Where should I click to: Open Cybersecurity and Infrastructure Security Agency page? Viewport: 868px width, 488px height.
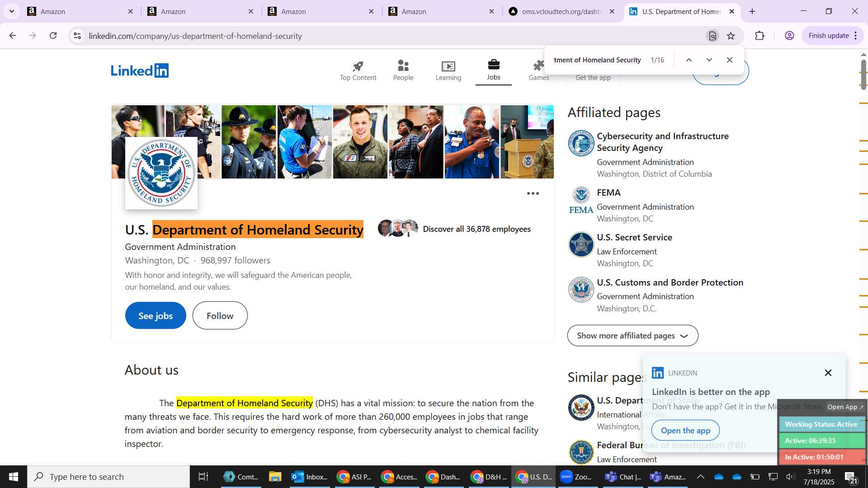tap(662, 142)
